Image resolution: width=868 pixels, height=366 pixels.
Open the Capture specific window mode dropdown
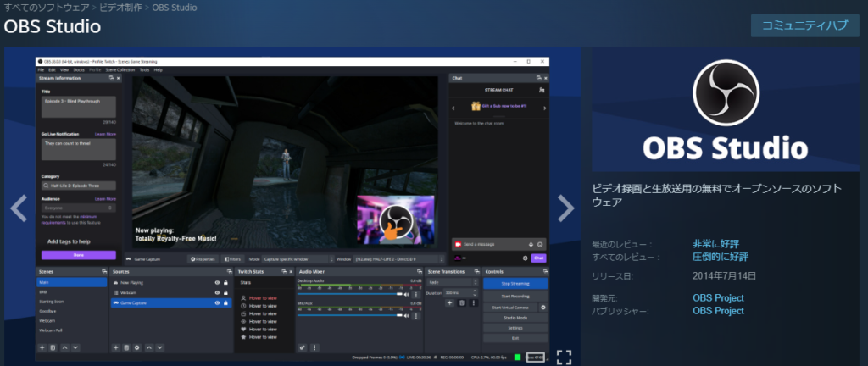click(296, 258)
